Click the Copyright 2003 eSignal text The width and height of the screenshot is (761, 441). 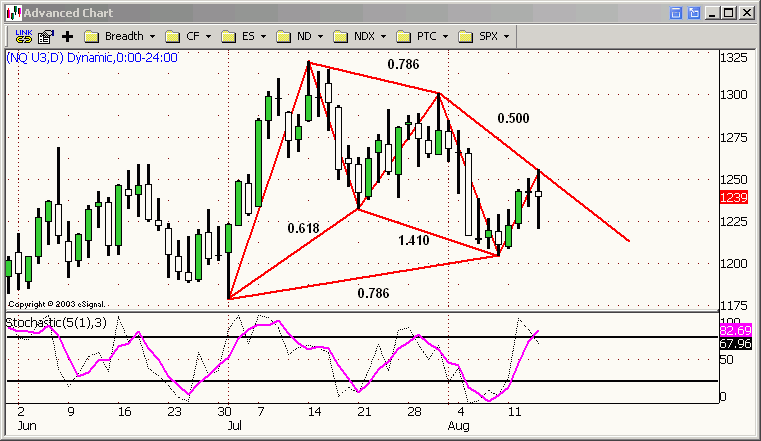tap(56, 304)
